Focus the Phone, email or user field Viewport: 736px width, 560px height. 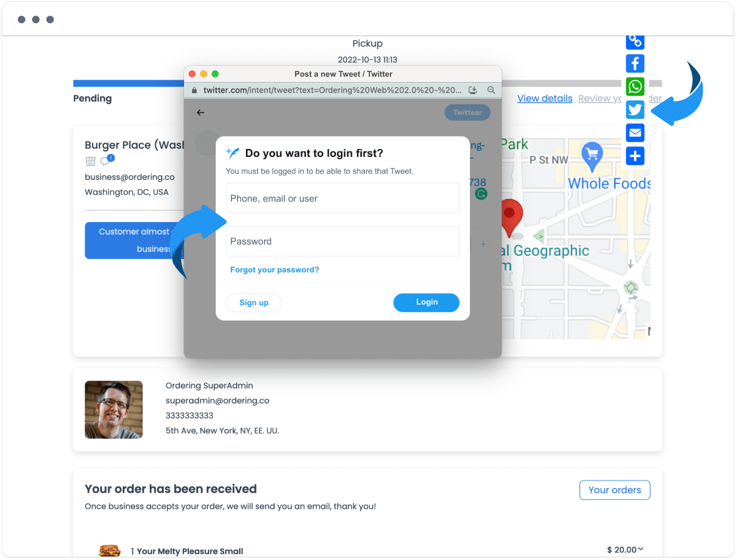[343, 198]
